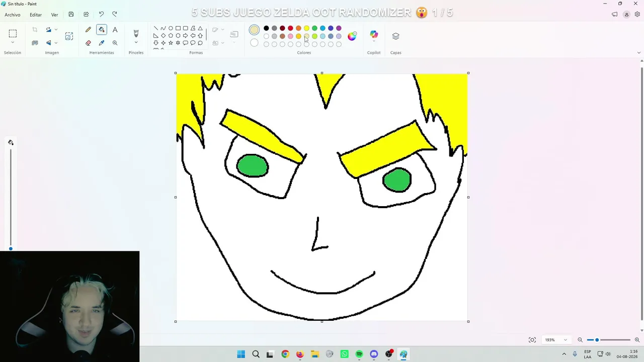Click the green right eye on the canvas
644x362 pixels.
397,180
